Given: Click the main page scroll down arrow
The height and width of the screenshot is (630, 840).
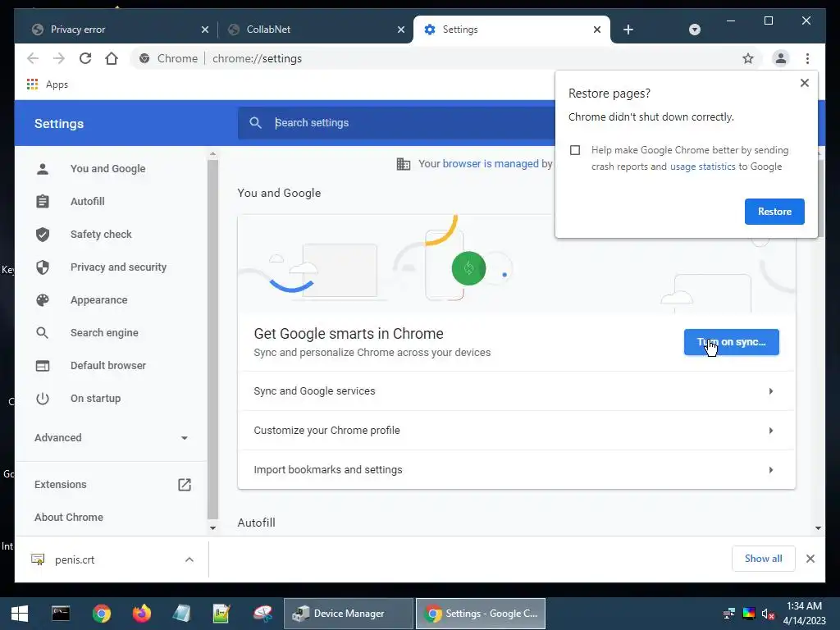Looking at the screenshot, I should point(818,528).
